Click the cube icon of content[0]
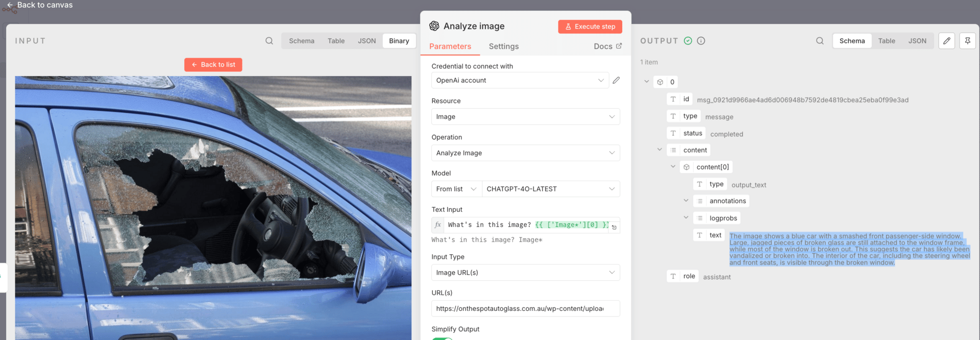The image size is (980, 340). pyautogui.click(x=687, y=167)
